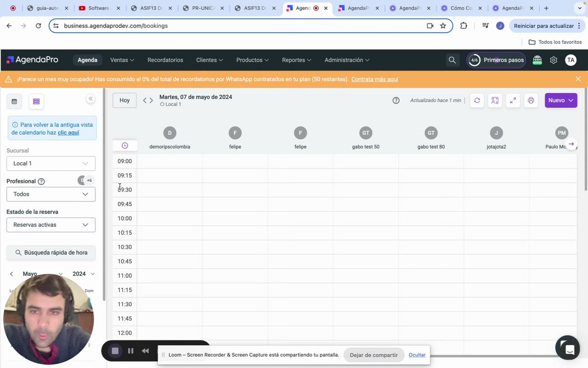This screenshot has width=588, height=368.
Task: Open a new browser tab
Action: click(546, 8)
